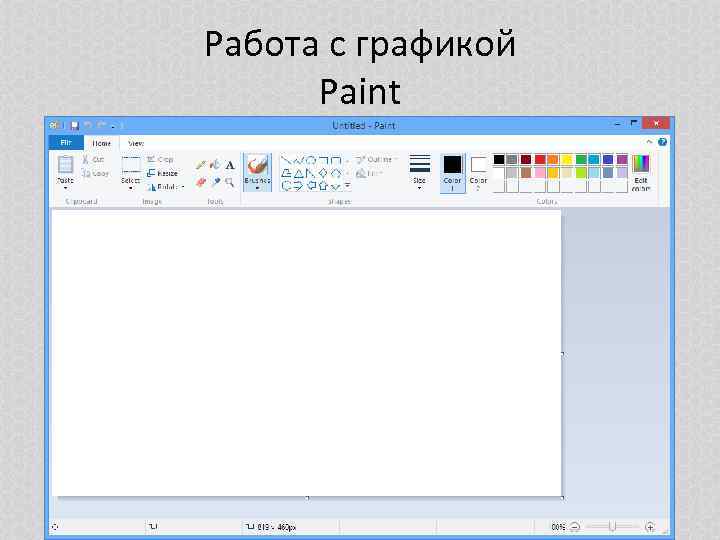The width and height of the screenshot is (720, 540).
Task: Click the Save icon in title bar
Action: pyautogui.click(x=74, y=125)
